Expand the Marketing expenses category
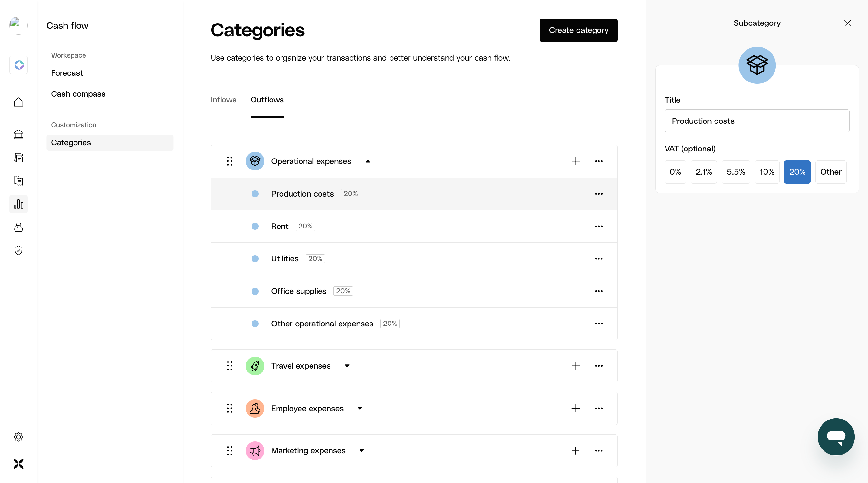Image resolution: width=868 pixels, height=483 pixels. pyautogui.click(x=361, y=451)
